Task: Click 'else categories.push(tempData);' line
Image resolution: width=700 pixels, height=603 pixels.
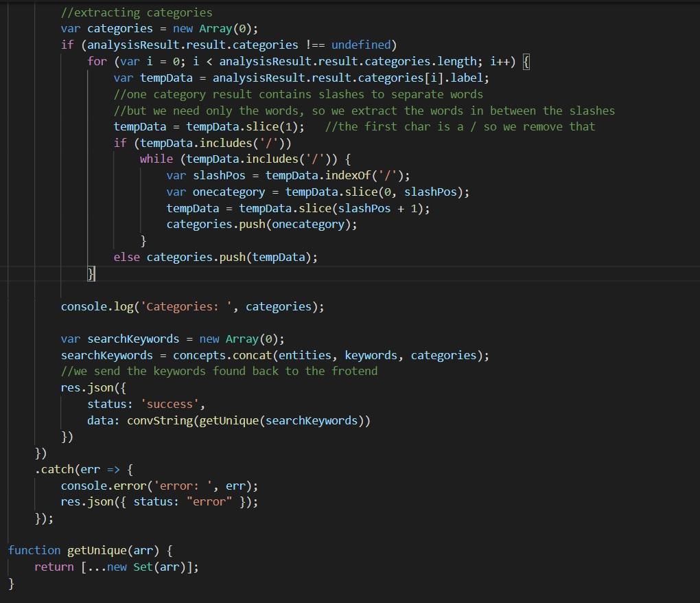Action: (x=215, y=258)
